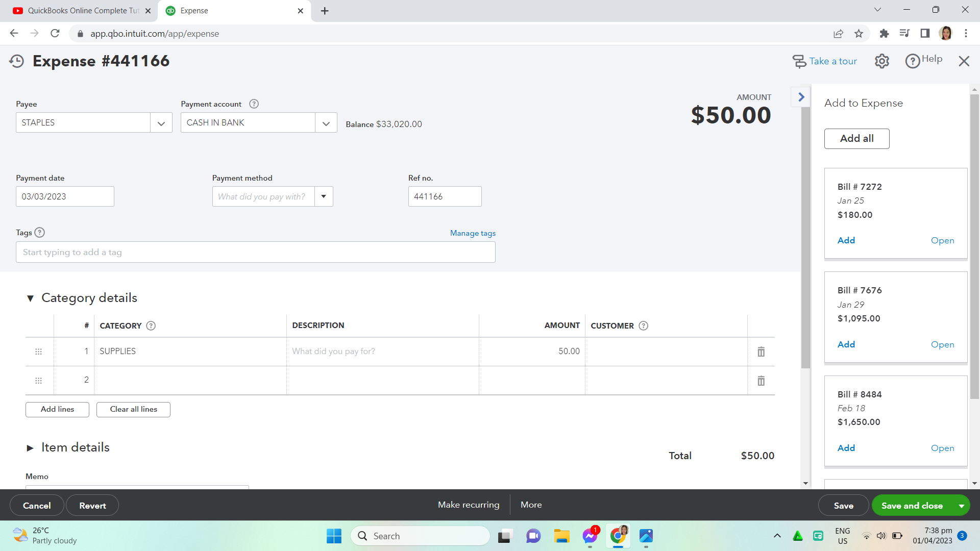This screenshot has height=551, width=980.
Task: Click the Payment account help icon
Action: [x=254, y=104]
